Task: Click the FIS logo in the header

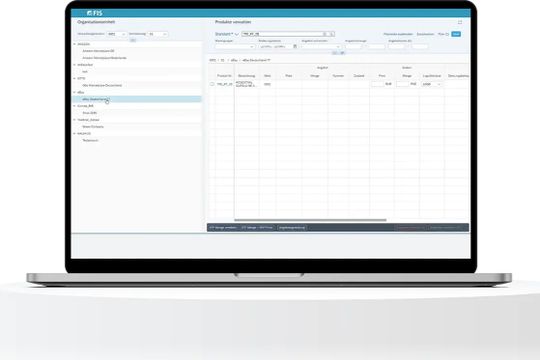Action: (x=95, y=13)
